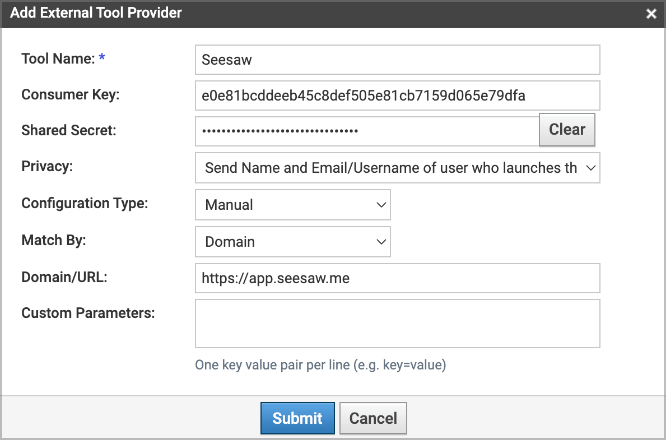Viewport: 666px width, 440px height.
Task: Click the Tool Name label
Action: point(57,59)
